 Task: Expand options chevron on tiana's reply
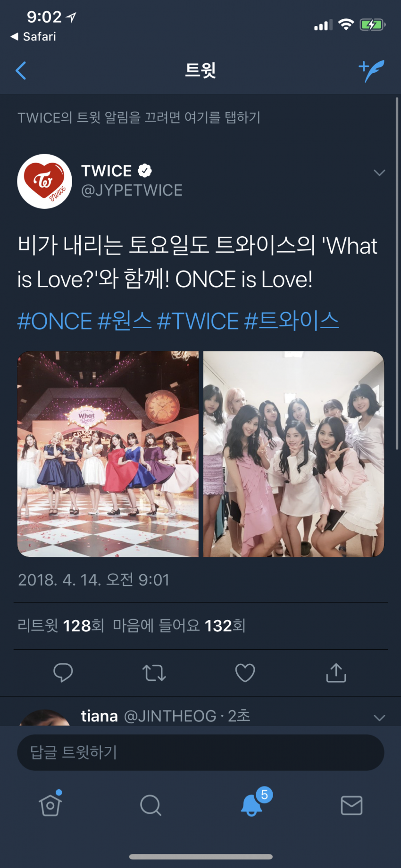[379, 718]
